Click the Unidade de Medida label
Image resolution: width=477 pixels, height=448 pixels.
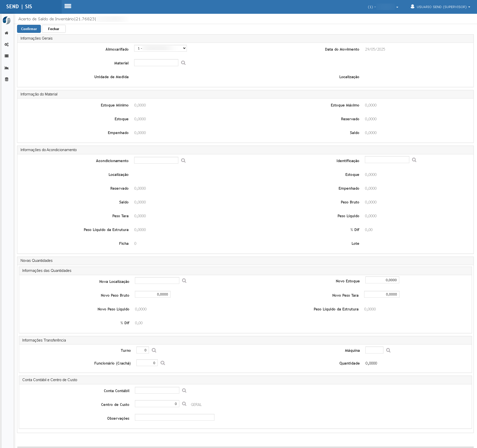[111, 77]
